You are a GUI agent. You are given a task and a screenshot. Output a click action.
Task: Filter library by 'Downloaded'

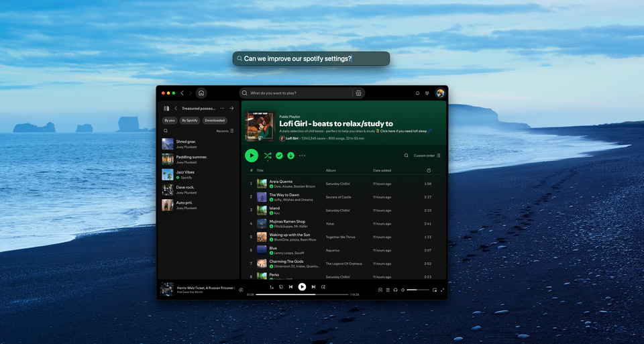(x=215, y=120)
